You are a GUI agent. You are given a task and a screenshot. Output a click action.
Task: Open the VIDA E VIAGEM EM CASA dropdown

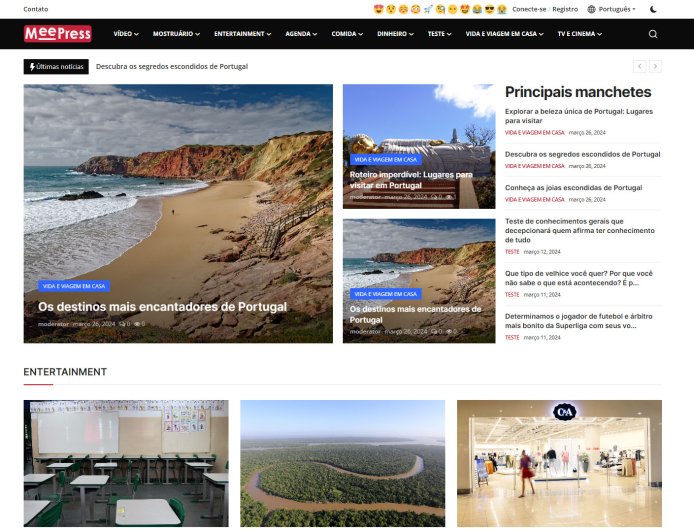point(506,34)
